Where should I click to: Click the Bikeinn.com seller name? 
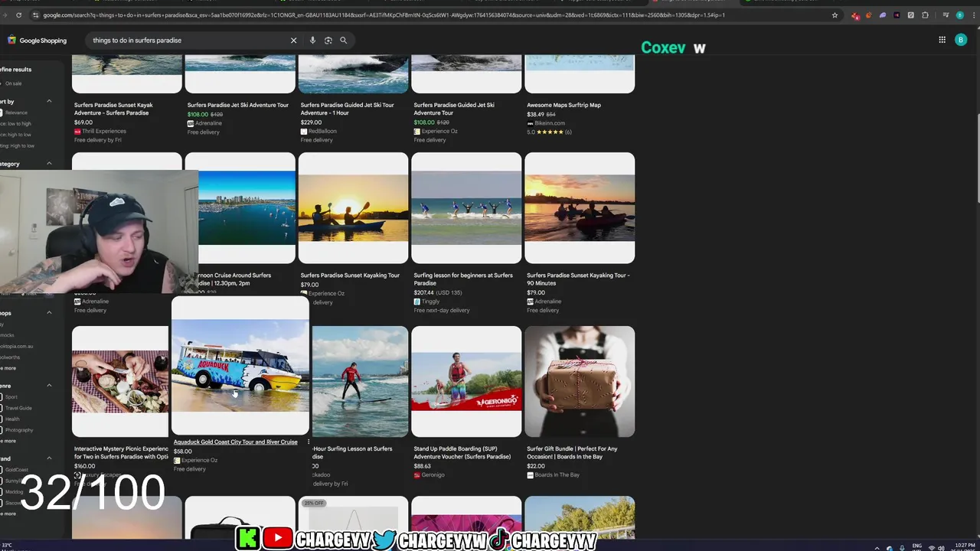click(550, 122)
